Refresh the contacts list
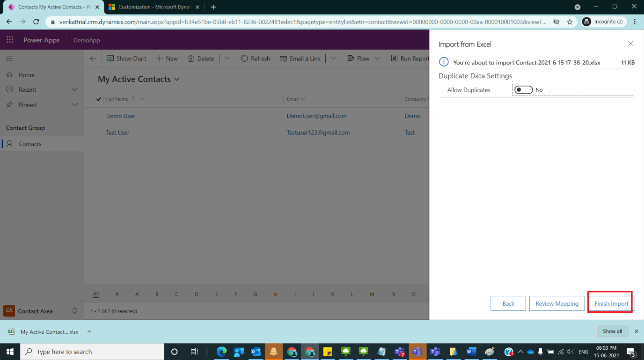644x360 pixels. [x=255, y=58]
